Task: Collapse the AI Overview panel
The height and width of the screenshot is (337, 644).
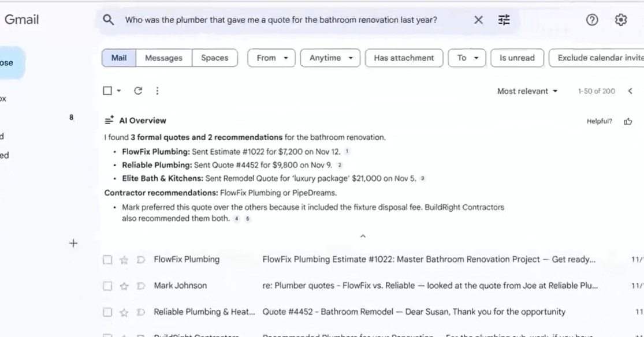Action: [x=363, y=236]
